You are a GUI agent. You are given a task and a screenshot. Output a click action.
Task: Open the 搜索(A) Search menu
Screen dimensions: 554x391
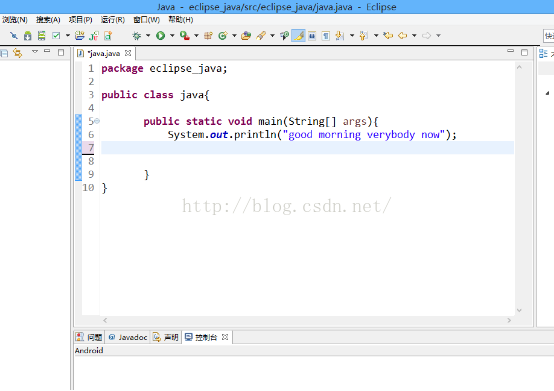(x=48, y=20)
